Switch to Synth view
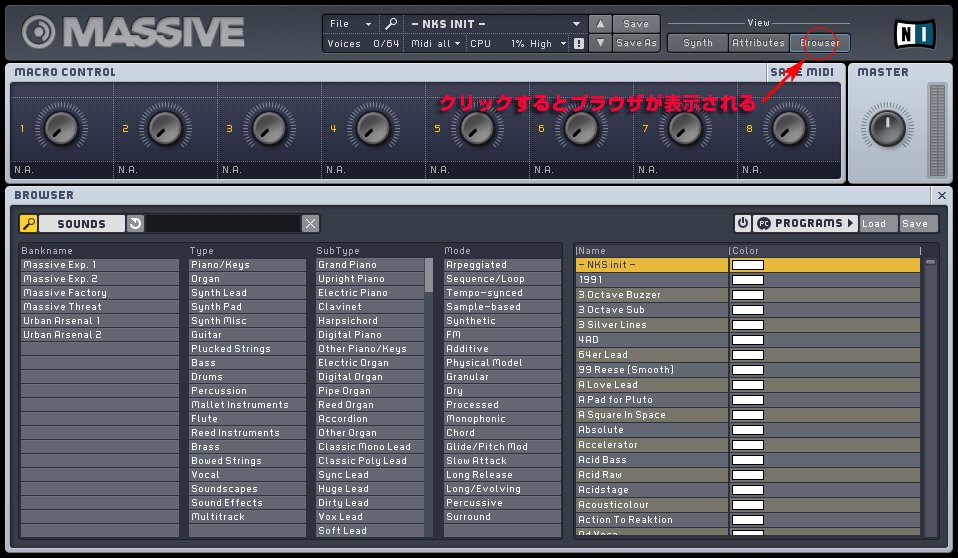958x558 pixels. 698,43
